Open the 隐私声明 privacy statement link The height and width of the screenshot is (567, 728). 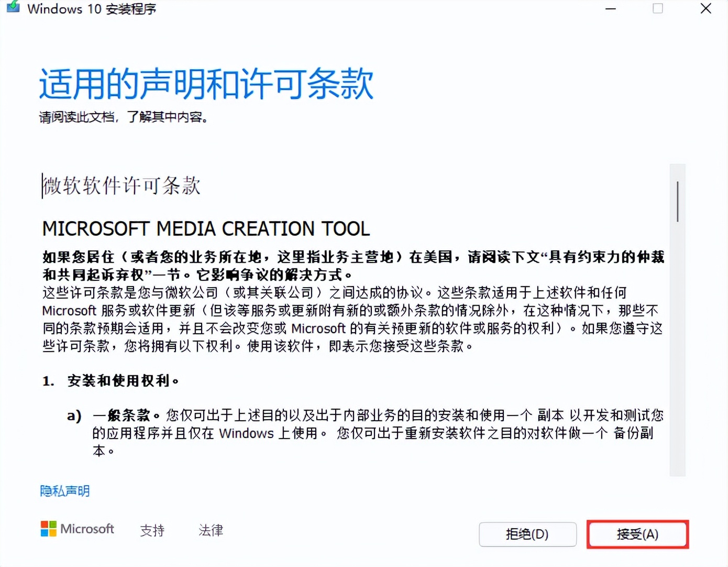coord(64,491)
